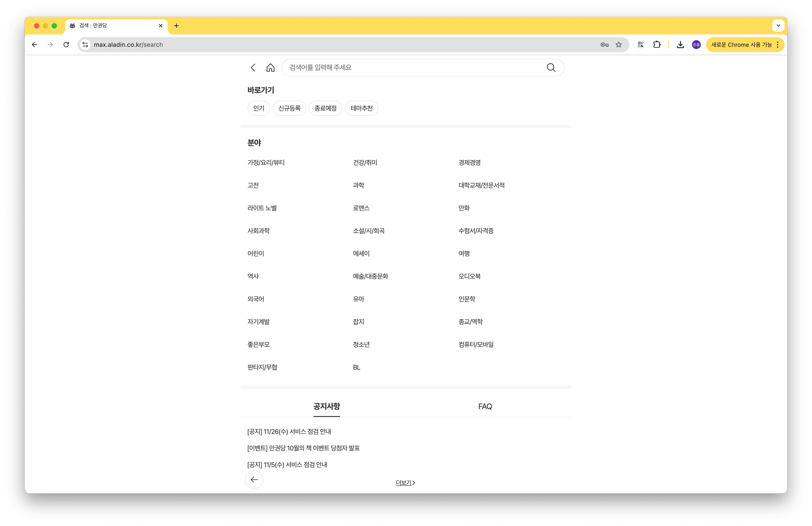Open Chrome downloads via the download icon
This screenshot has height=526, width=812.
click(x=680, y=44)
